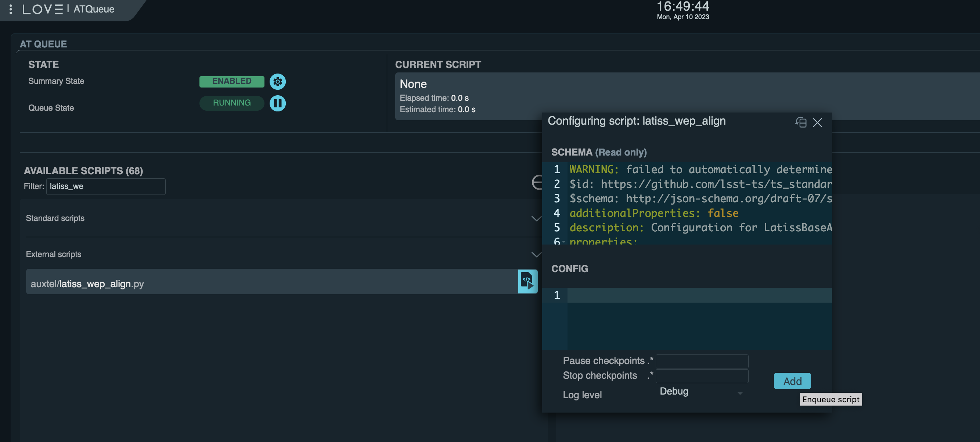The image size is (980, 442).
Task: Collapse the External scripts section
Action: (x=536, y=254)
